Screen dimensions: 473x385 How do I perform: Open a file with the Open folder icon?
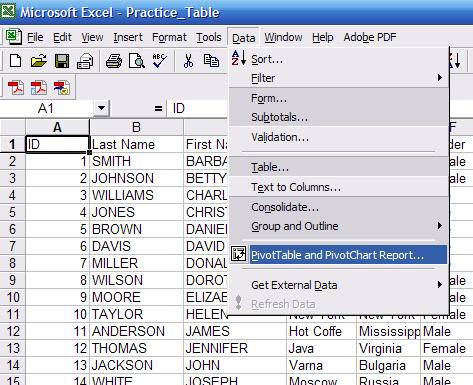tap(39, 61)
